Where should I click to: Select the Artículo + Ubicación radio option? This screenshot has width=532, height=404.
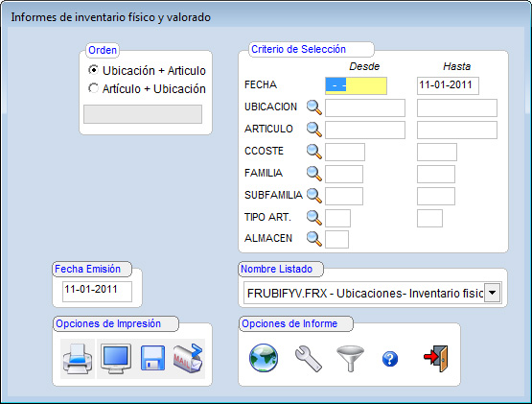[147, 88]
